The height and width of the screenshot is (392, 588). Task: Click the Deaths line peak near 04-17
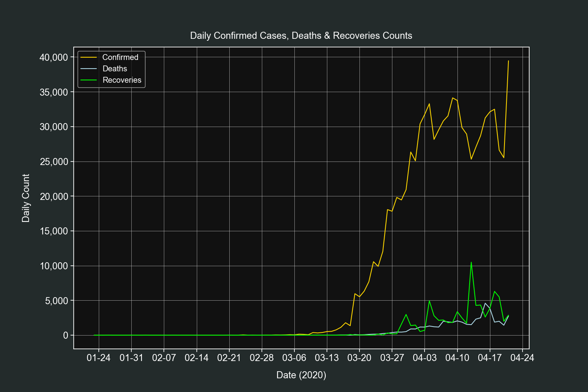485,303
